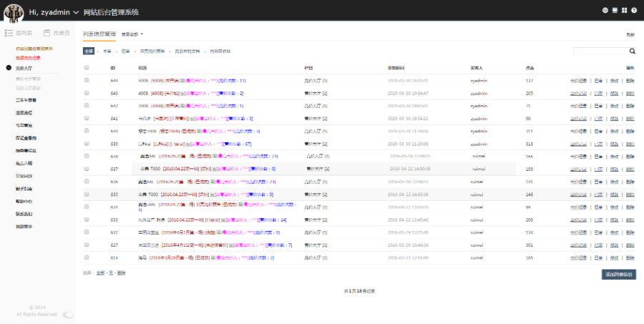Screen dimensions: 644x324
Task: Open the 查看全部 dropdown next to the tab
Action: coord(132,34)
